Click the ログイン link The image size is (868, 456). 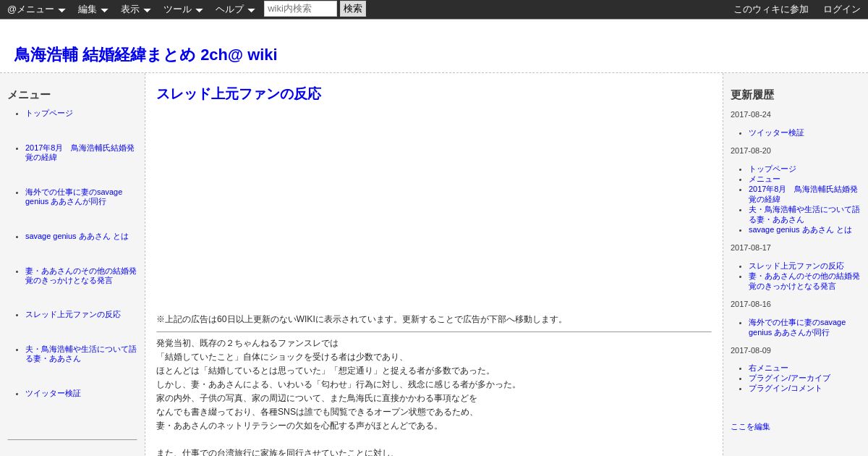pyautogui.click(x=842, y=9)
